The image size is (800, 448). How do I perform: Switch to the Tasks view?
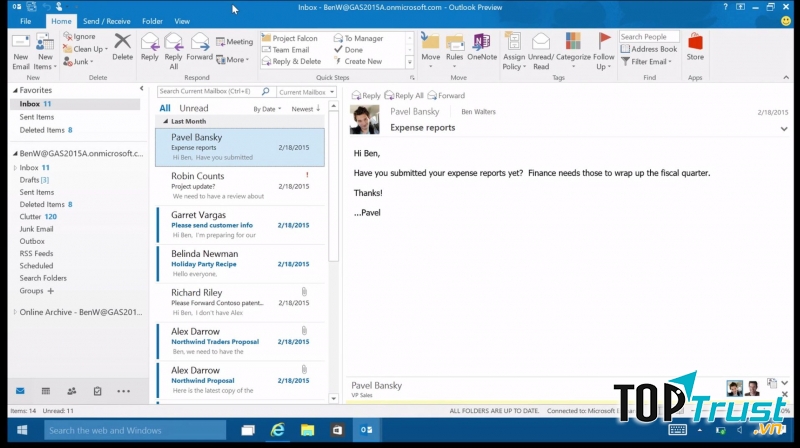tap(97, 391)
